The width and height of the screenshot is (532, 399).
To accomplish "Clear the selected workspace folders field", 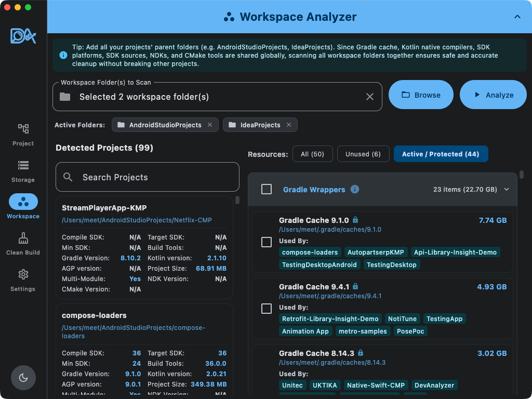I will click(x=370, y=97).
